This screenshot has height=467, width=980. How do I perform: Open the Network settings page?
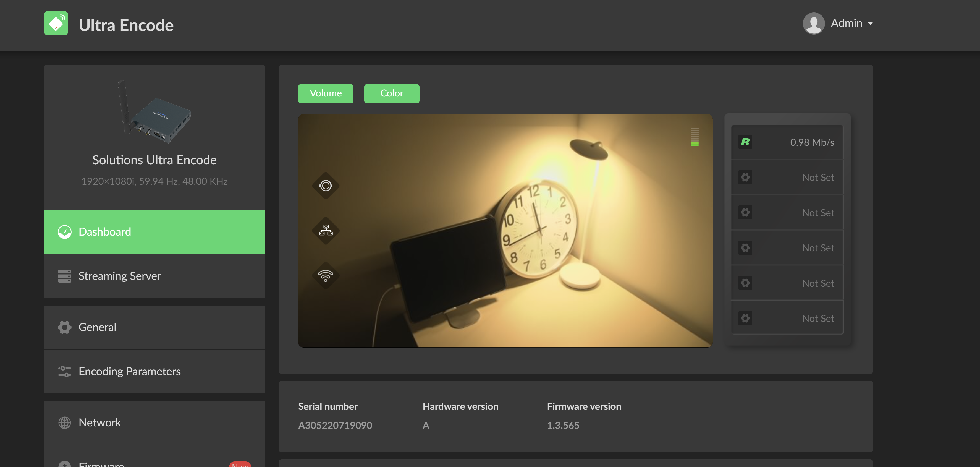tap(154, 422)
